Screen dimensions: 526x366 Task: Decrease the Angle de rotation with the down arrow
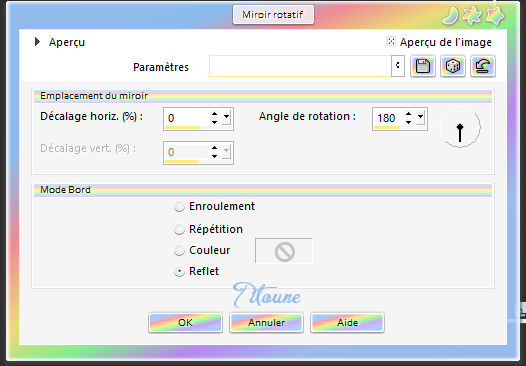(408, 122)
